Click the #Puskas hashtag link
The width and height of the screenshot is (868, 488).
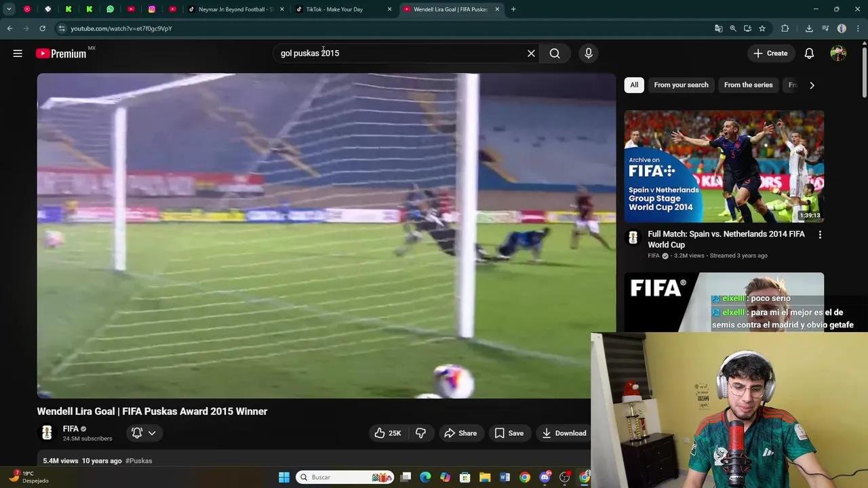coord(138,461)
